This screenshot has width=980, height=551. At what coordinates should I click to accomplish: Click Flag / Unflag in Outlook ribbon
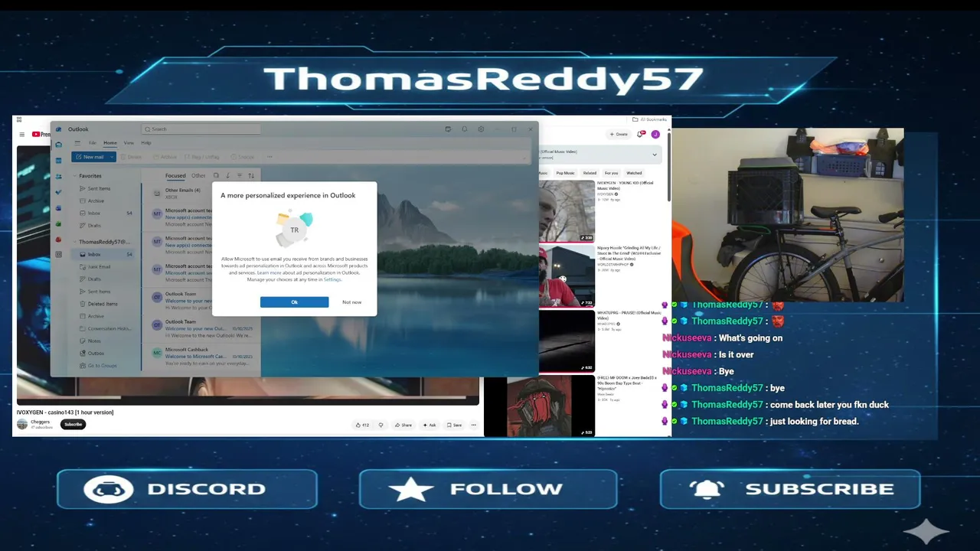pyautogui.click(x=203, y=157)
